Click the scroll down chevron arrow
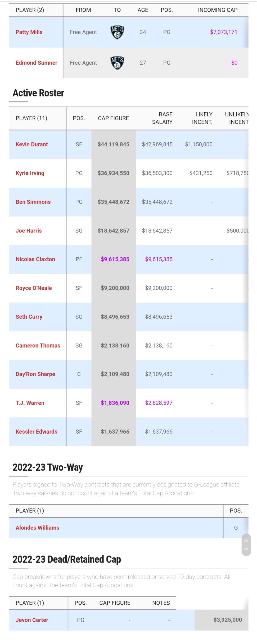Image resolution: width=257 pixels, height=644 pixels. [246, 549]
